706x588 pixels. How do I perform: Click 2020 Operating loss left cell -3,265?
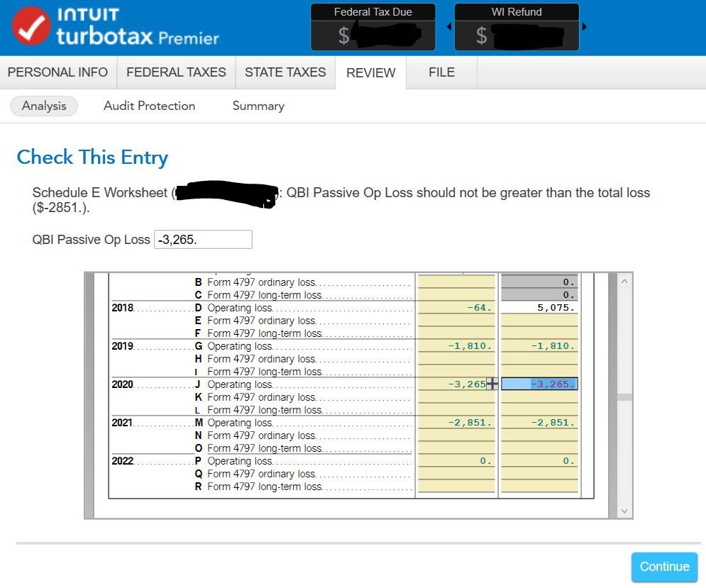456,384
